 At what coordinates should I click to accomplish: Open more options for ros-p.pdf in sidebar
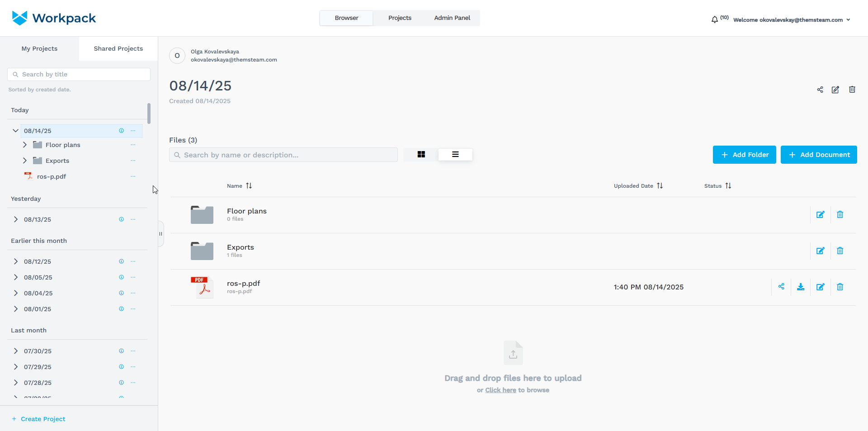coord(133,176)
